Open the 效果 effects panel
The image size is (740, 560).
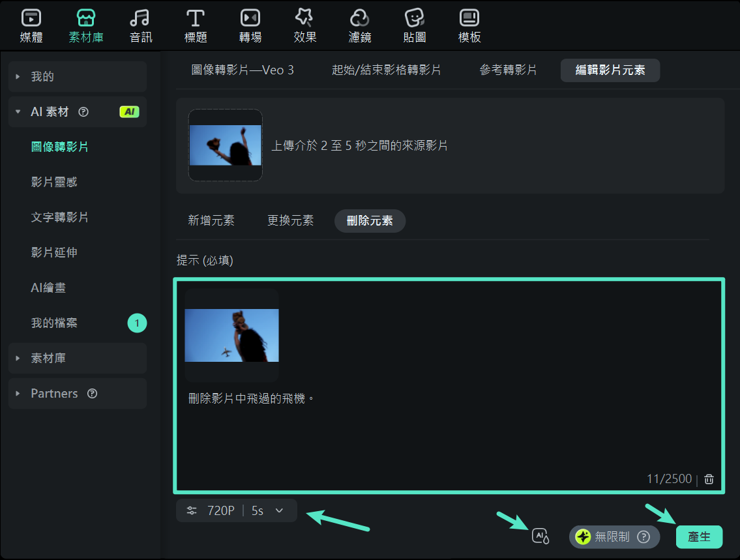coord(305,25)
